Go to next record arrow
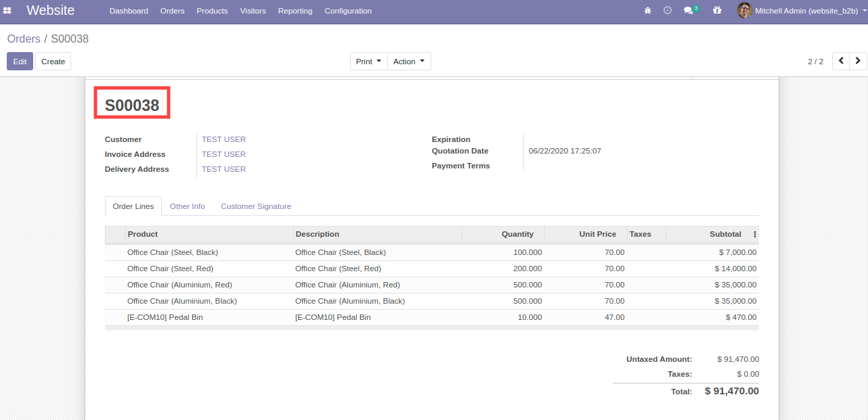Image resolution: width=868 pixels, height=420 pixels. point(859,62)
